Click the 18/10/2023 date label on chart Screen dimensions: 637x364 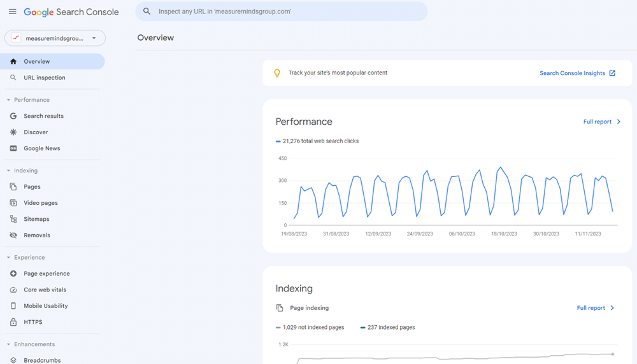pyautogui.click(x=504, y=234)
